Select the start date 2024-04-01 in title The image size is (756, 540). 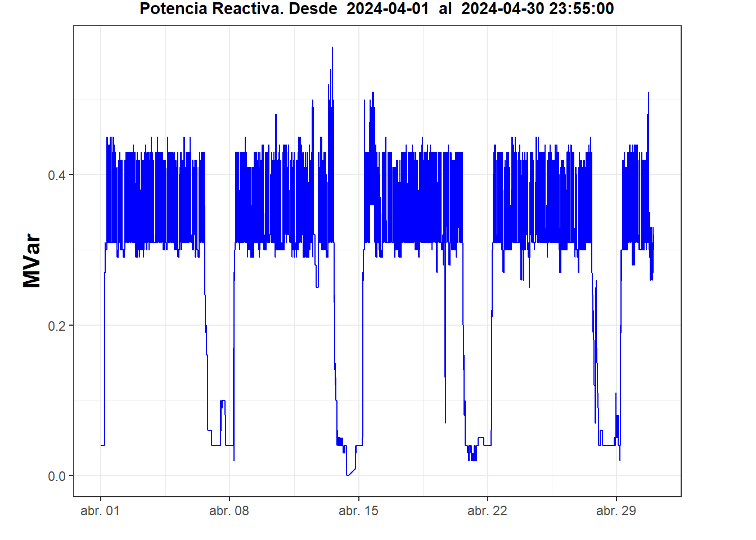click(x=388, y=9)
